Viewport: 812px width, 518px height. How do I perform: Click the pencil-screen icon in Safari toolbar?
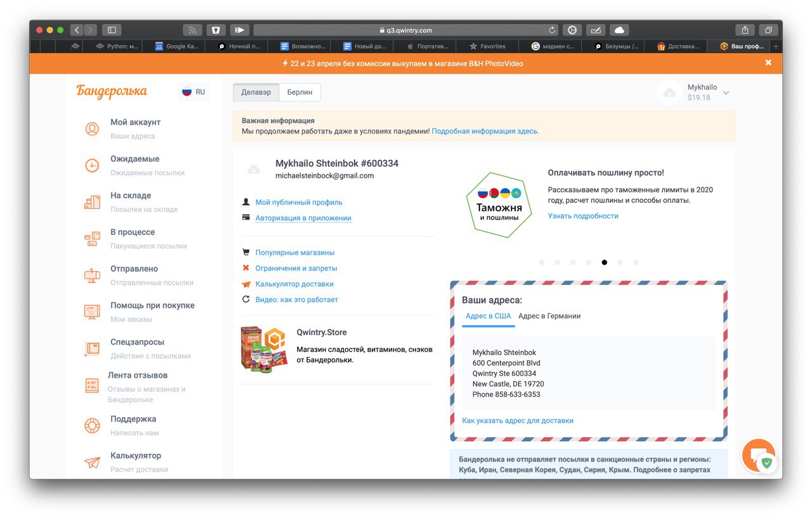pos(596,30)
